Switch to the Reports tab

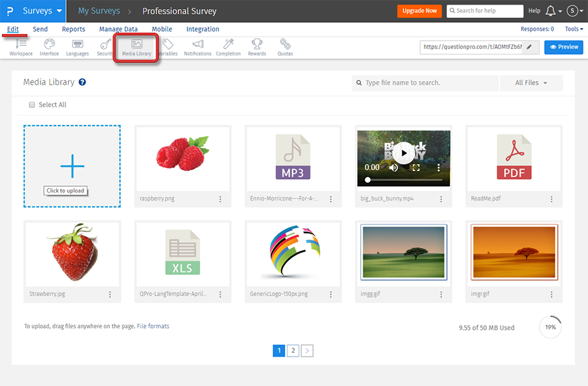point(73,29)
